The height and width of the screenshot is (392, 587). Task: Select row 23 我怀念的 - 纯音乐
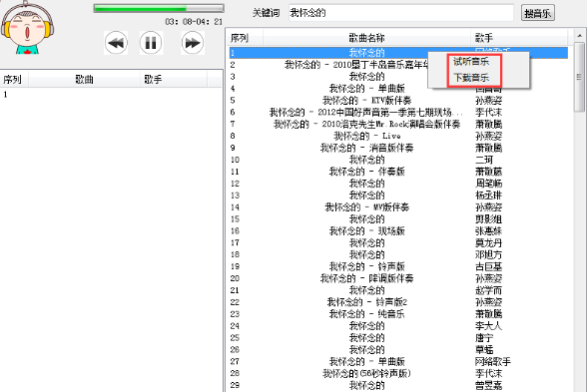pyautogui.click(x=398, y=314)
